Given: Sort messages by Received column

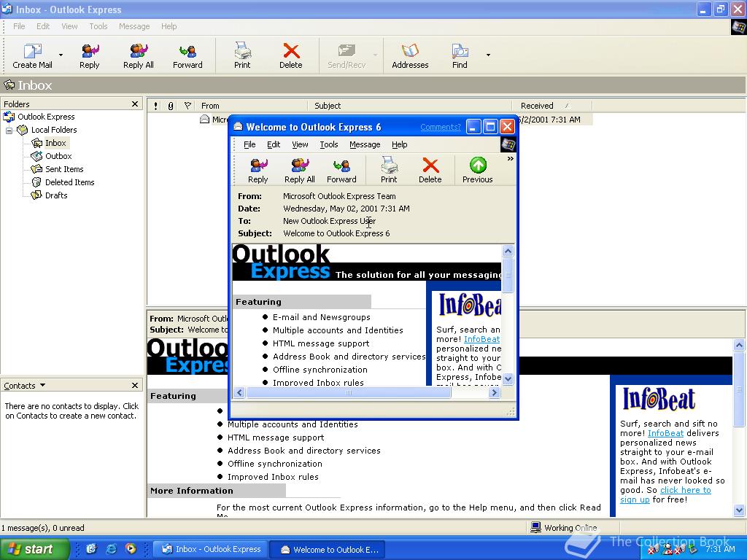Looking at the screenshot, I should tap(552, 106).
